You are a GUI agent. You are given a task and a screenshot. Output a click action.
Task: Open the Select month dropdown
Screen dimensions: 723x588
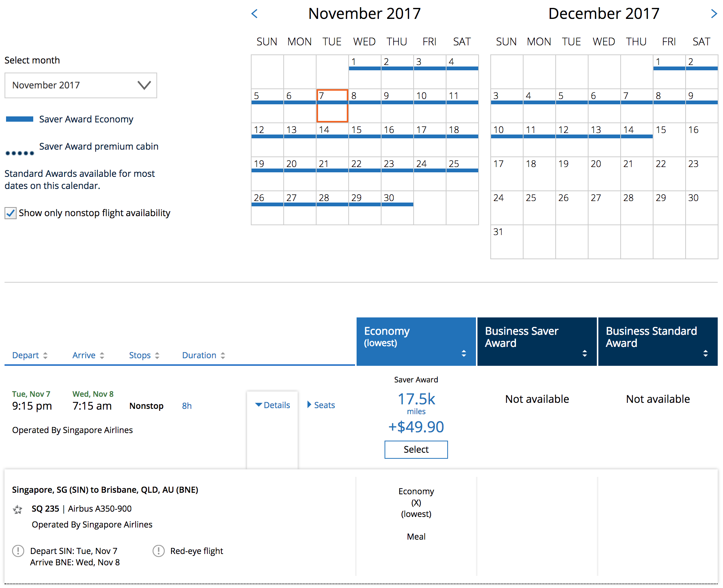(81, 85)
